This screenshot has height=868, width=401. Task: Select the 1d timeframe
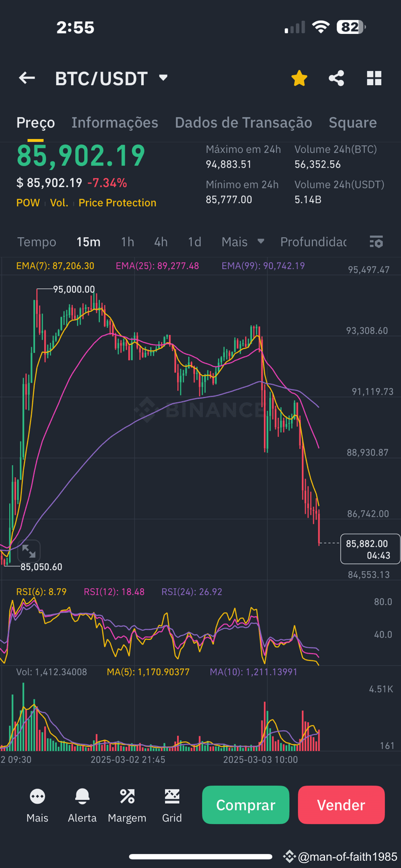(195, 242)
